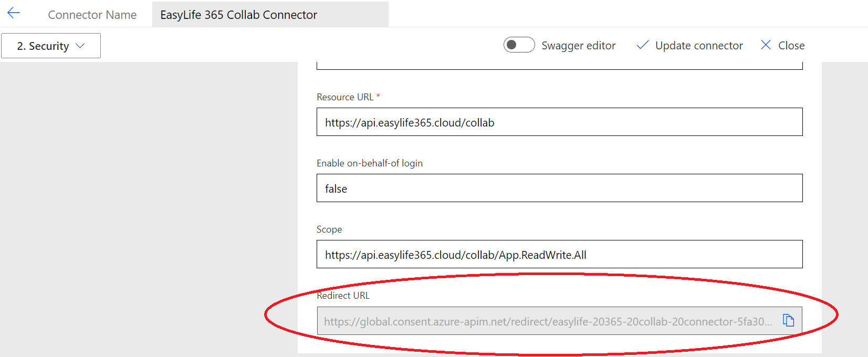Click the Enable on-behalf-of login label
Viewport: 868px width, 357px height.
pyautogui.click(x=370, y=163)
